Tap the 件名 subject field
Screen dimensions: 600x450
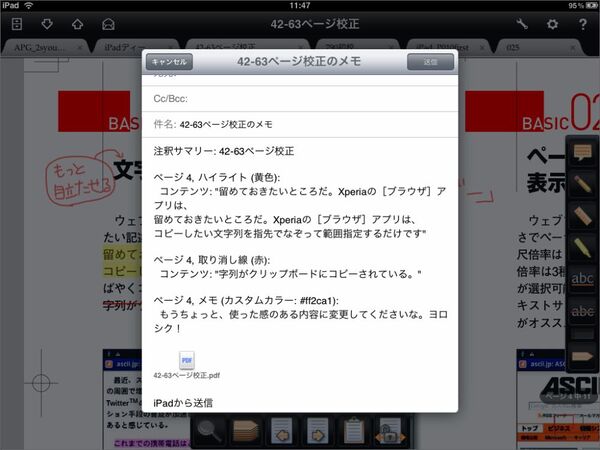click(300, 124)
